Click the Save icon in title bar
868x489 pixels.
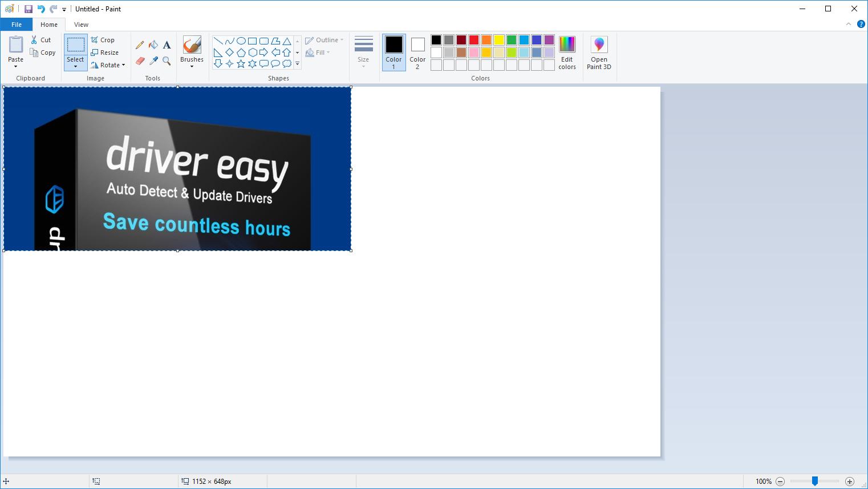point(28,9)
